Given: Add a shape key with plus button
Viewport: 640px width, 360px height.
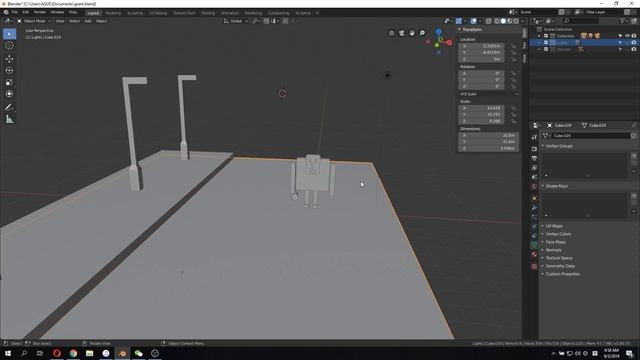Looking at the screenshot, I should (x=634, y=196).
